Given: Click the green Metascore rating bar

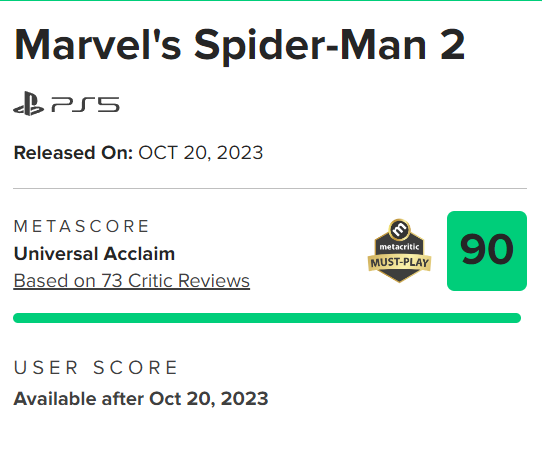Looking at the screenshot, I should pyautogui.click(x=267, y=318).
